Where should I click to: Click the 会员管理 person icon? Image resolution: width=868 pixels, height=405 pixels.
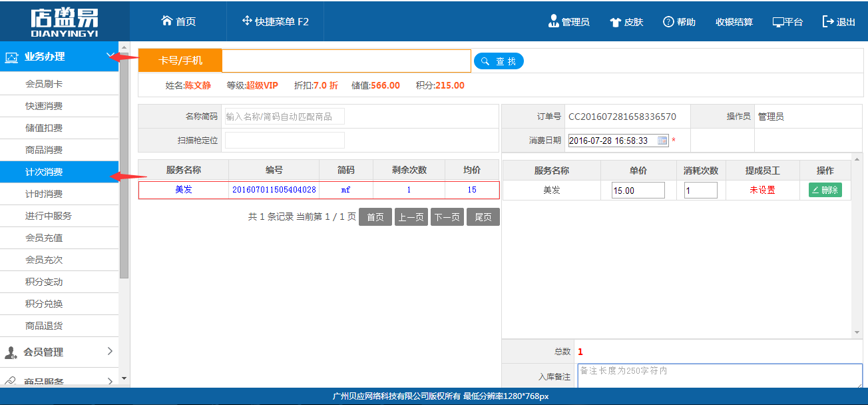(x=11, y=352)
